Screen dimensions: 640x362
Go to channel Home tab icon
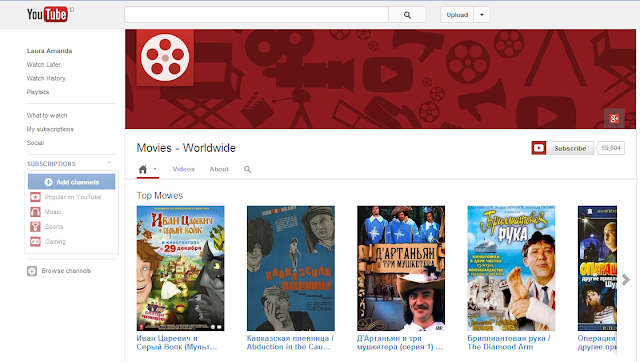(x=142, y=169)
